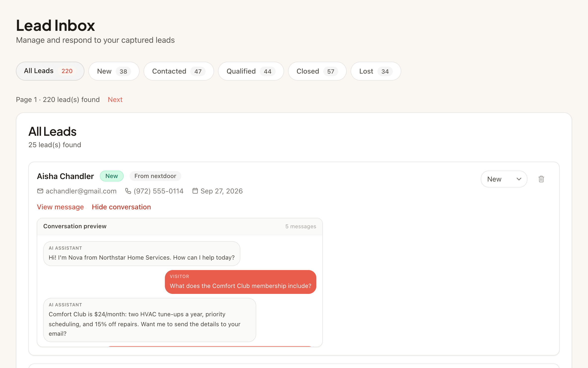The image size is (588, 368).
Task: Click the calendar icon beside Sep 27, 2026
Action: point(195,191)
